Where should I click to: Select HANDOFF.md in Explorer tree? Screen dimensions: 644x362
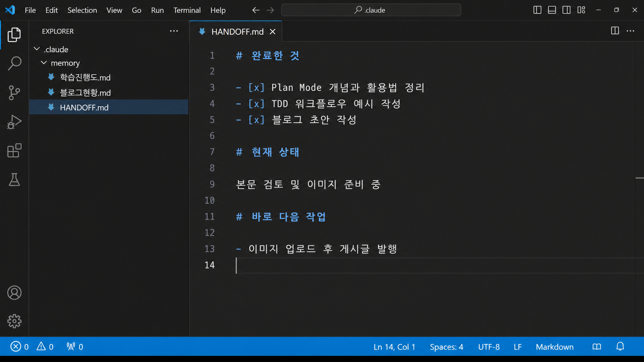(x=109, y=107)
